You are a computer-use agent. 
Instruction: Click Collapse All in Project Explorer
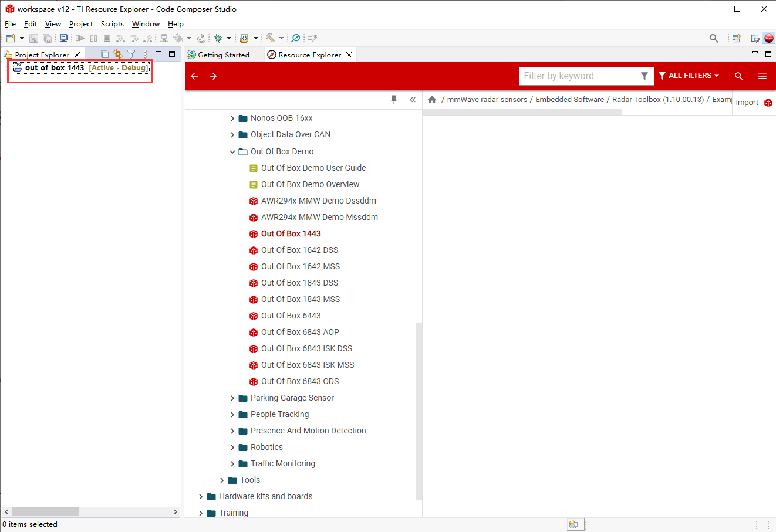105,54
